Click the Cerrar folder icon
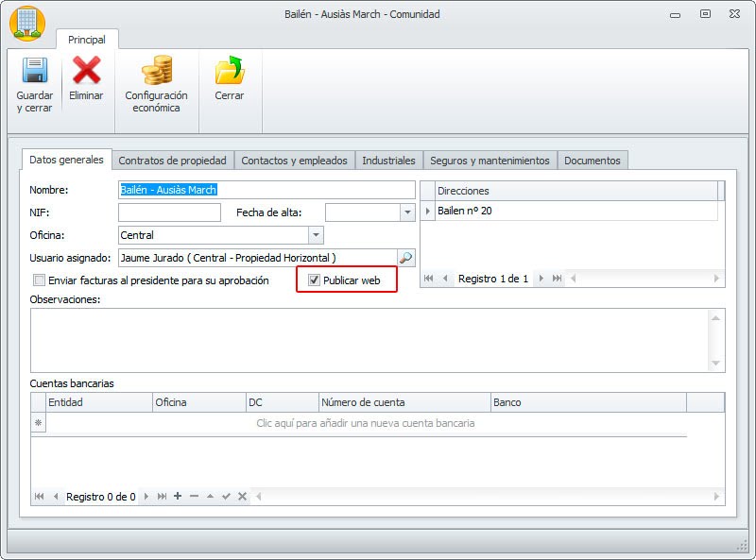This screenshot has width=756, height=560. [230, 70]
